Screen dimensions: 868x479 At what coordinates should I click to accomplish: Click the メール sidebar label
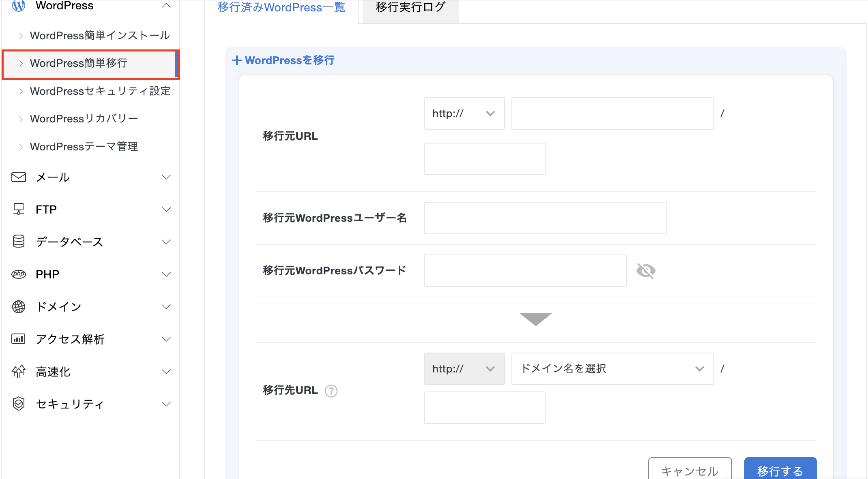[53, 177]
